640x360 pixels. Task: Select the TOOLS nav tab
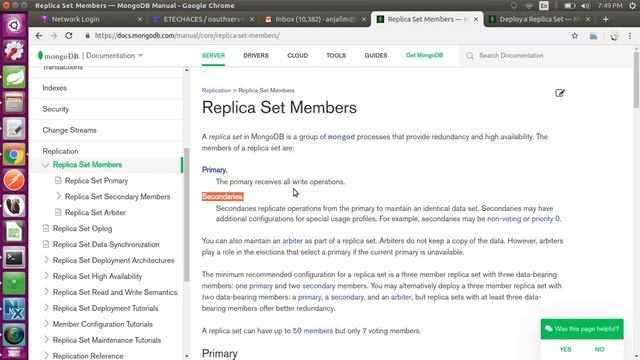pos(336,56)
